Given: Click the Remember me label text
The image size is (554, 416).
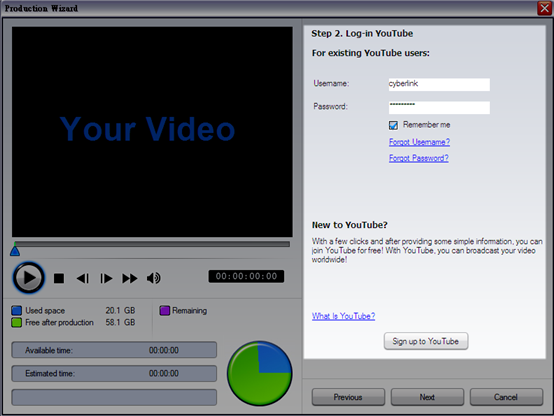Looking at the screenshot, I should (426, 125).
